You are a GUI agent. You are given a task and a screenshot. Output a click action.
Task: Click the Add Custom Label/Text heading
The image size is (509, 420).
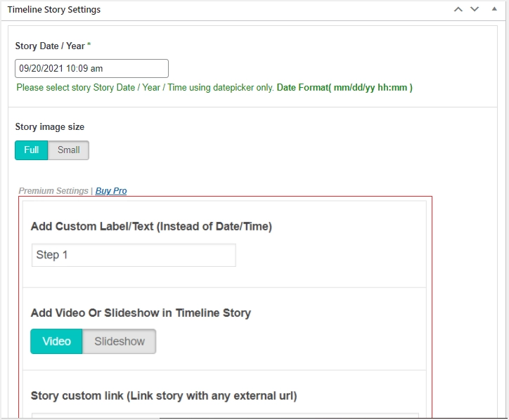click(151, 226)
